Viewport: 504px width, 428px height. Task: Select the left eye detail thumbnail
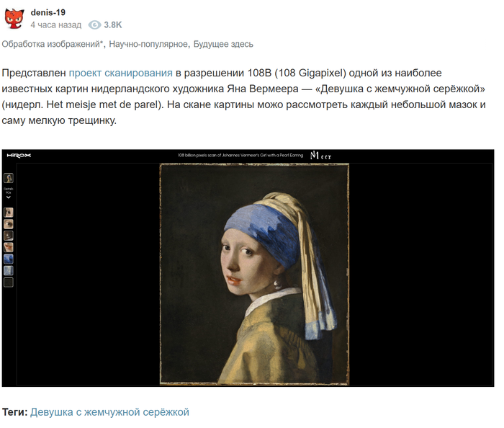[x=9, y=213]
